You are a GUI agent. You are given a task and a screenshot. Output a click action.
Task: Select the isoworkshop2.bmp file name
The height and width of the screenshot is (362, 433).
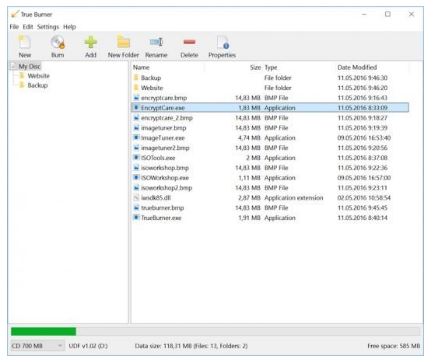click(166, 188)
